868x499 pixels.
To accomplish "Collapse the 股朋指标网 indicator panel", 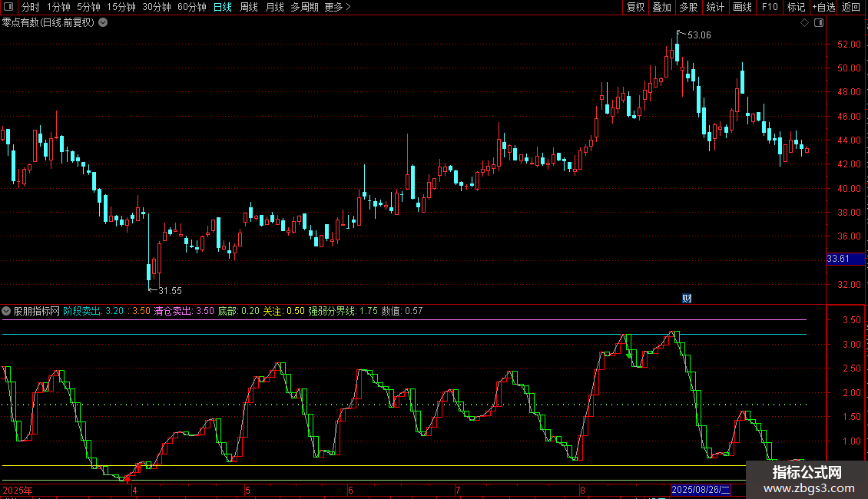I will (6, 311).
